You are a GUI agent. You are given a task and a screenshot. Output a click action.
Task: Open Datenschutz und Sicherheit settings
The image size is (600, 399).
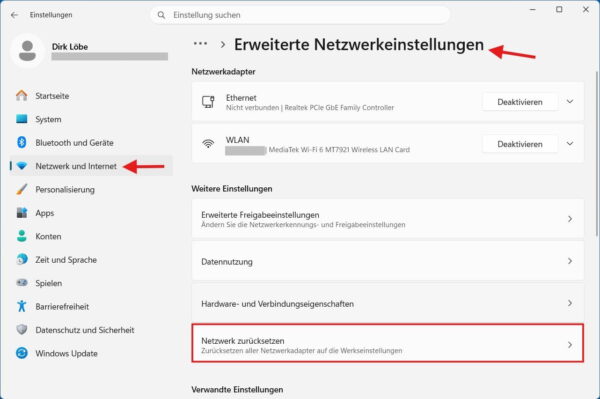[91, 329]
